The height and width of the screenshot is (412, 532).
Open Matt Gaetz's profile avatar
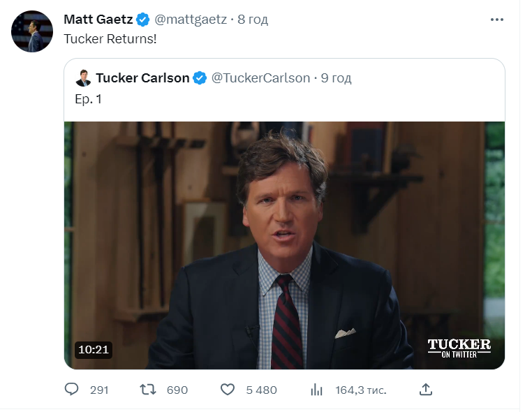click(x=32, y=31)
